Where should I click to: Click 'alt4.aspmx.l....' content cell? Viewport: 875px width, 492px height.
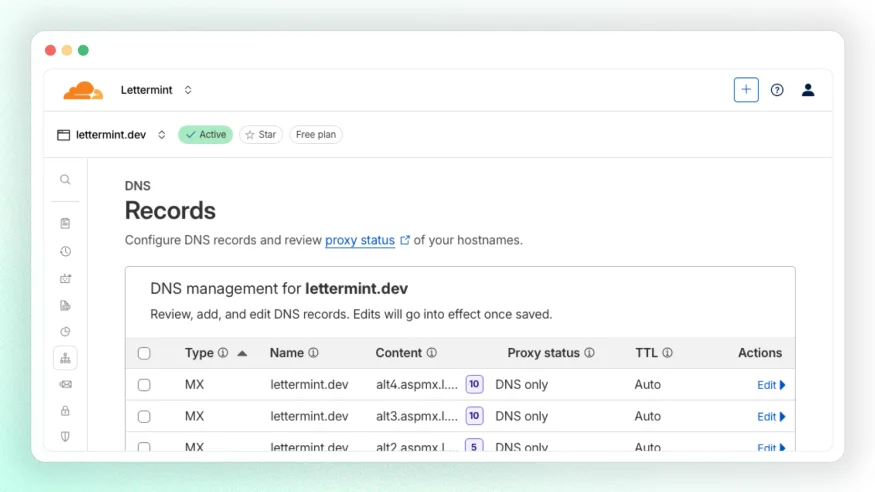click(x=417, y=385)
